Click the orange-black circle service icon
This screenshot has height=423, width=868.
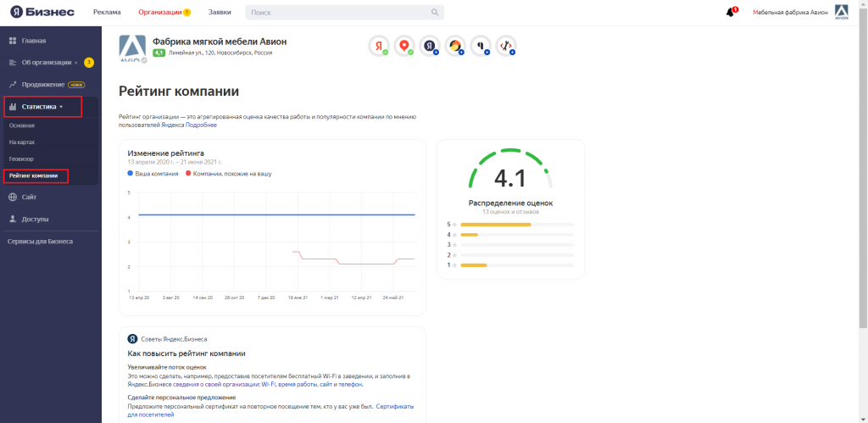(x=455, y=46)
